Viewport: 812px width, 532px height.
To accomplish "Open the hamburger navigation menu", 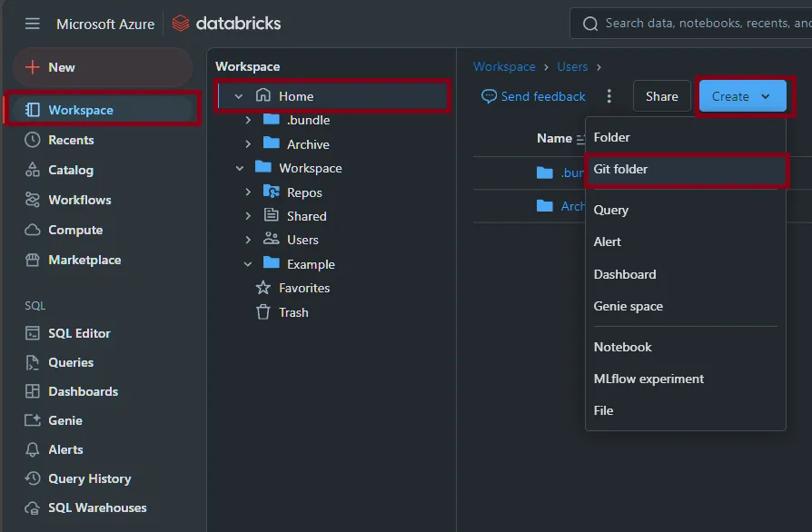I will coord(33,24).
